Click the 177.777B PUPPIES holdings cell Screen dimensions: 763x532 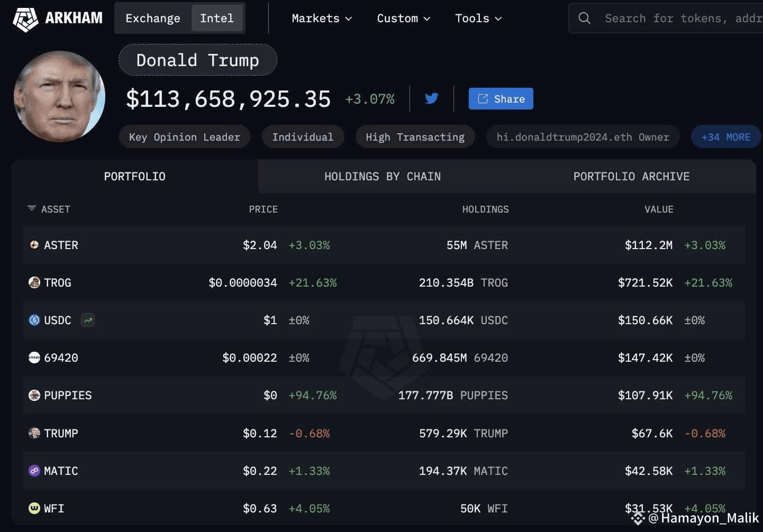(x=453, y=395)
